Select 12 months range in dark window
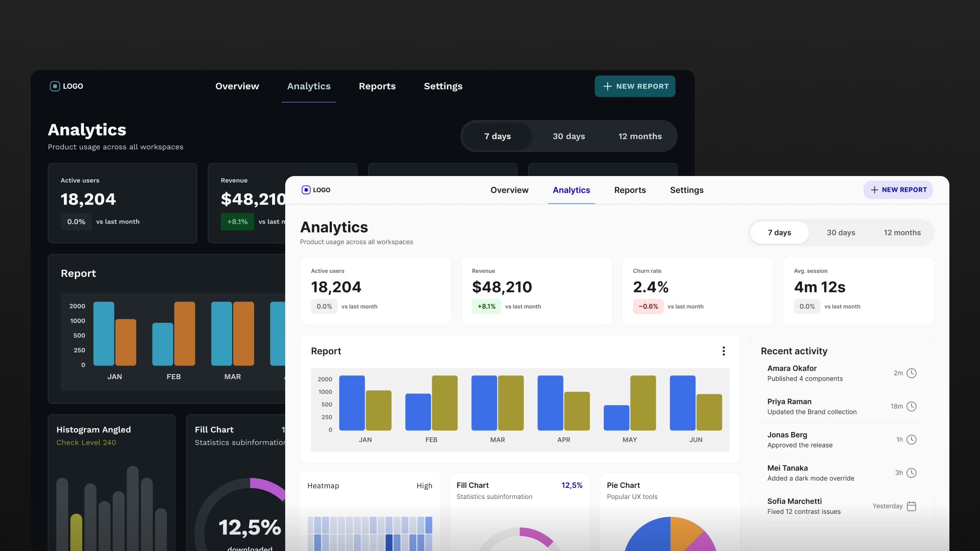Screen dimensions: 980x551 coord(640,136)
